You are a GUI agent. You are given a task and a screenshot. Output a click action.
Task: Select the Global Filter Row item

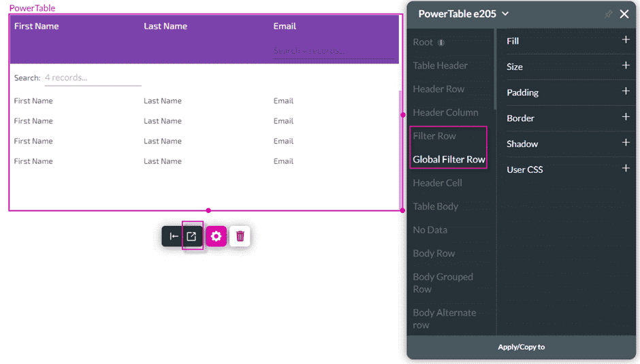[449, 159]
